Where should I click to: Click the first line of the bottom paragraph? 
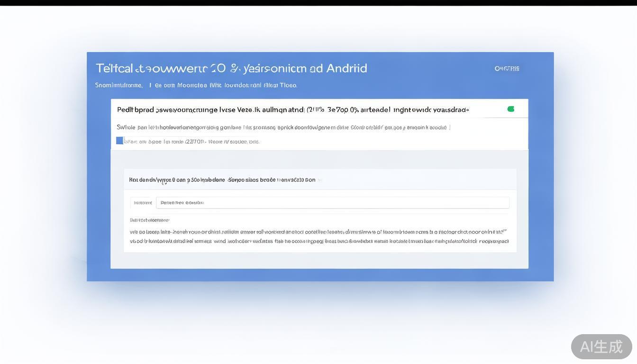click(x=318, y=232)
